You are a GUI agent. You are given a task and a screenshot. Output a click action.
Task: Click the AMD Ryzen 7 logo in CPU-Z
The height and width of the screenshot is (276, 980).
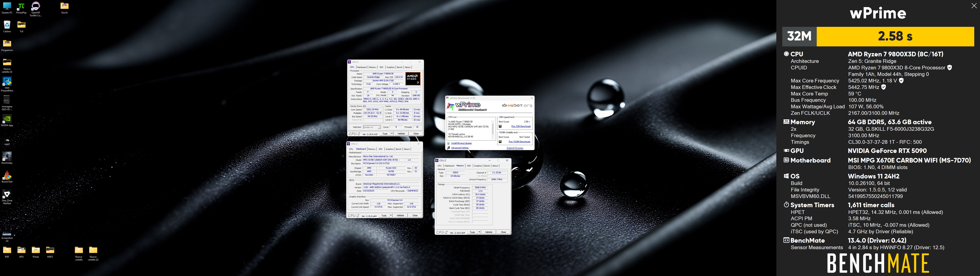click(x=413, y=79)
